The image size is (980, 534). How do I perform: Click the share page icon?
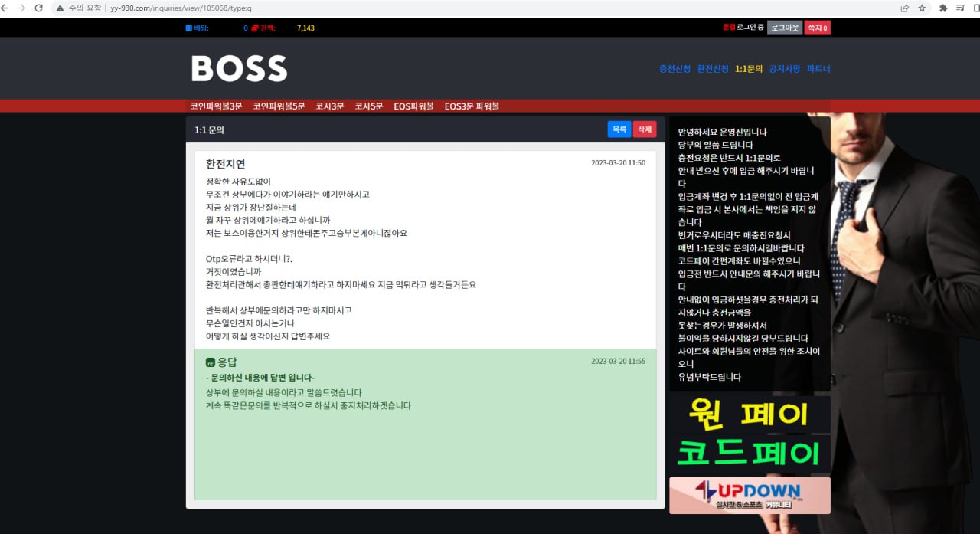click(904, 8)
